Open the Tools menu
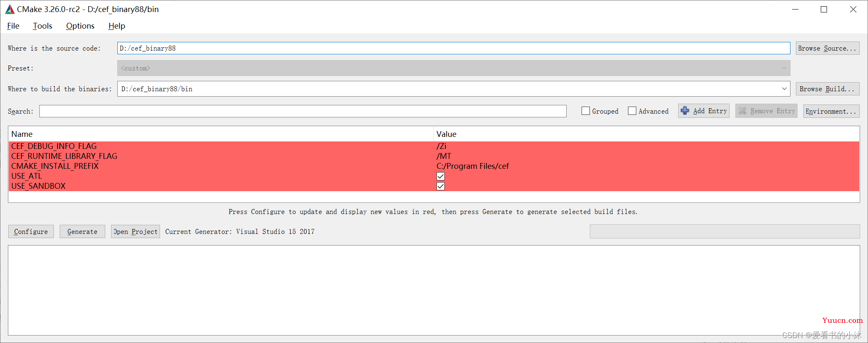Screen dimensions: 868x343 pos(43,26)
